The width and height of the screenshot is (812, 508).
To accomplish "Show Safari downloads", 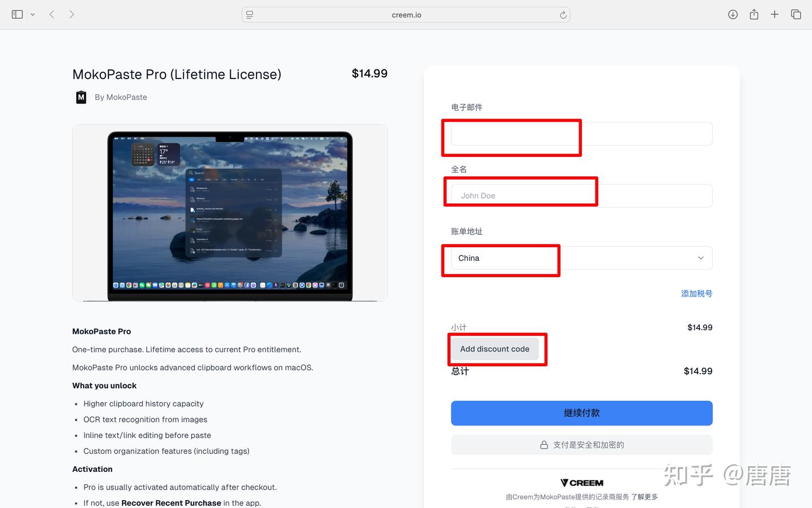I will pos(733,15).
